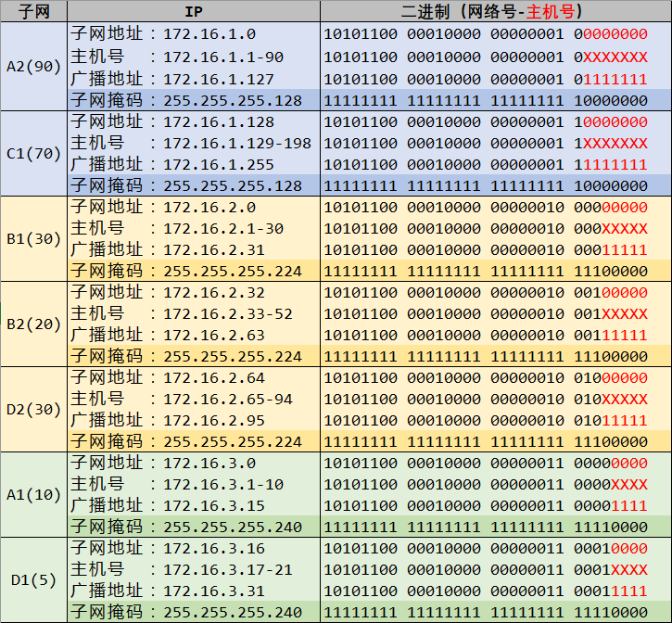672x623 pixels.
Task: Click broadcast address 172.16.3.15
Action: coord(214,506)
